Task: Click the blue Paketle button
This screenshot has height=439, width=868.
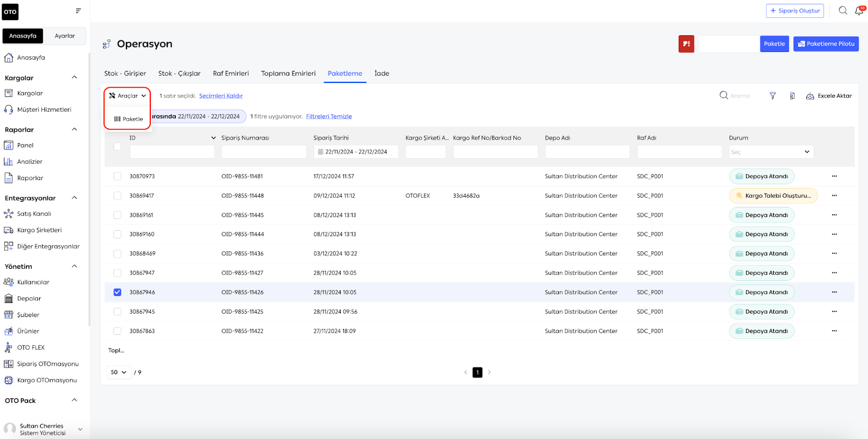Action: tap(774, 44)
